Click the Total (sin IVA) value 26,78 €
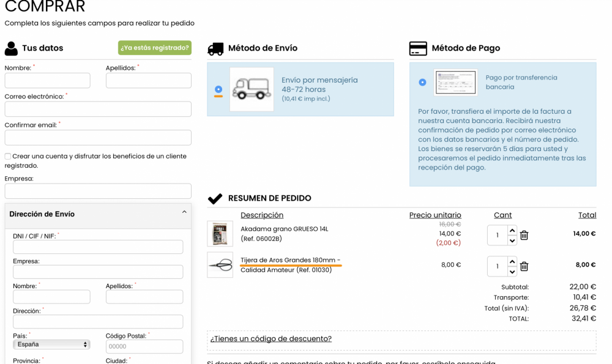 coord(583,308)
